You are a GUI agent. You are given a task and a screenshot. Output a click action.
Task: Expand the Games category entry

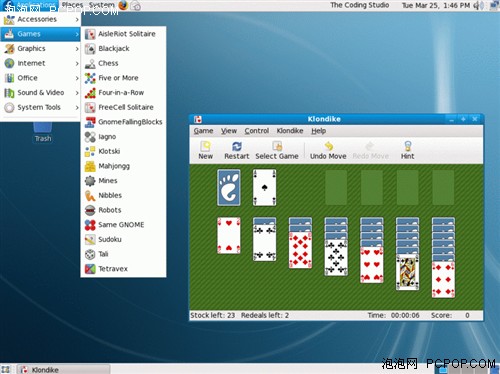pyautogui.click(x=40, y=34)
